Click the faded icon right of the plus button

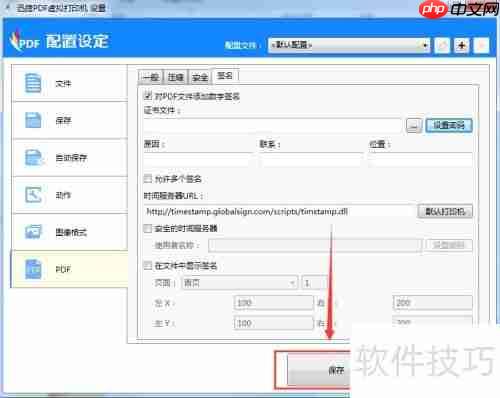click(x=481, y=45)
